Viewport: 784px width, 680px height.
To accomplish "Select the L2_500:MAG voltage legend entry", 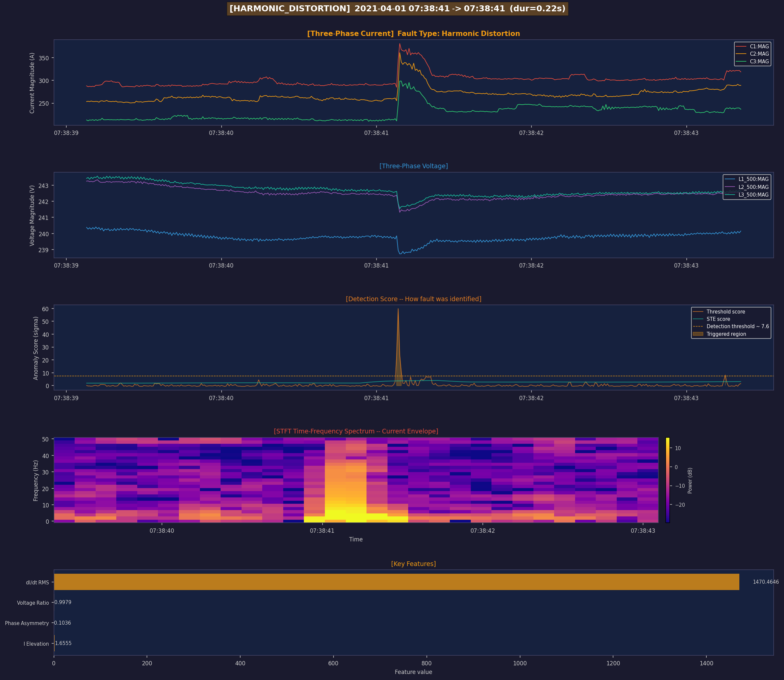I will click(x=753, y=187).
